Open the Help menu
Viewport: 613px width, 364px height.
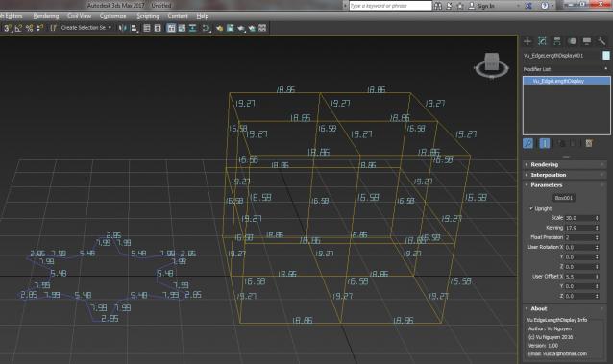[202, 16]
